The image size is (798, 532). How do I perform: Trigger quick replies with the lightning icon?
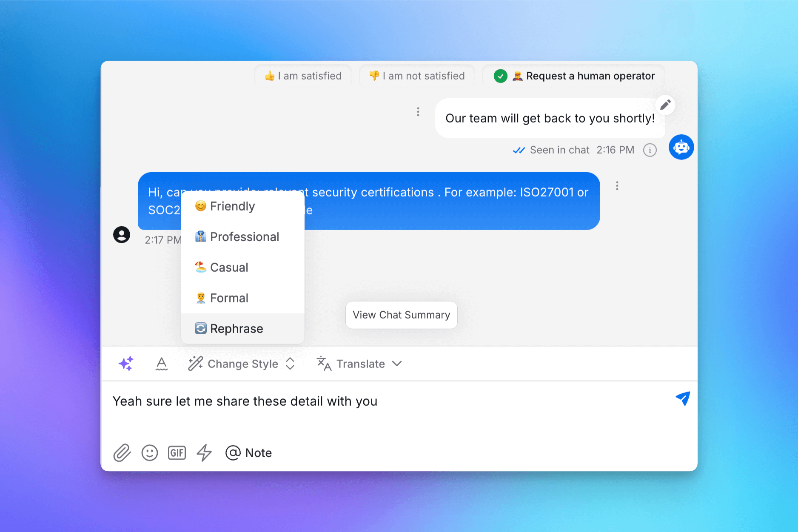tap(204, 452)
